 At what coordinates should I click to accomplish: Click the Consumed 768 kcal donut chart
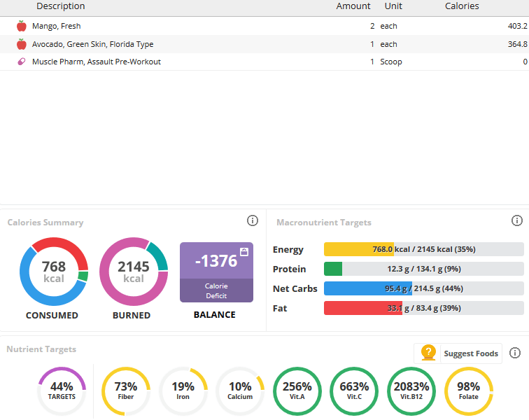(54, 272)
